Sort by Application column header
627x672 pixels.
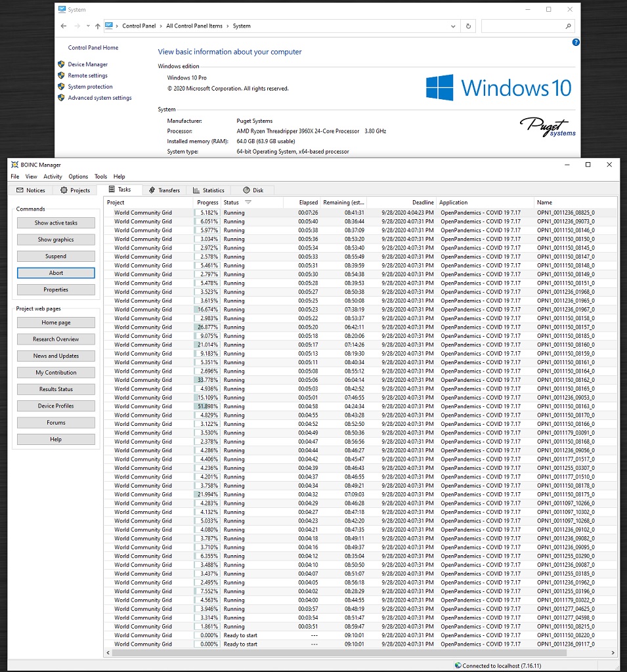485,202
